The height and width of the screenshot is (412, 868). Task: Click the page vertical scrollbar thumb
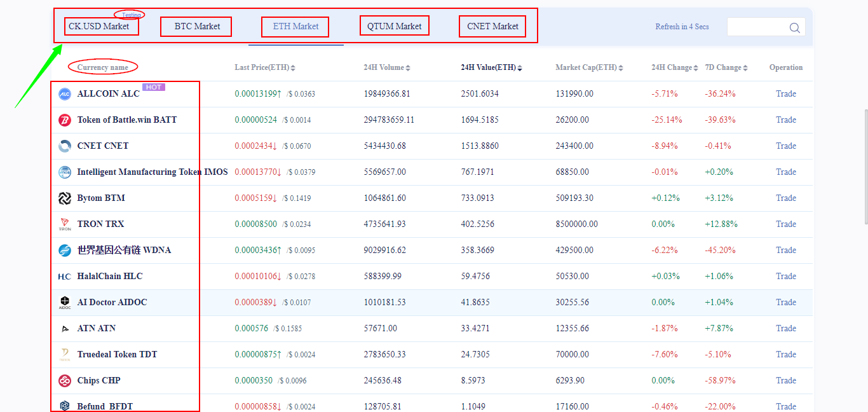pos(865,166)
